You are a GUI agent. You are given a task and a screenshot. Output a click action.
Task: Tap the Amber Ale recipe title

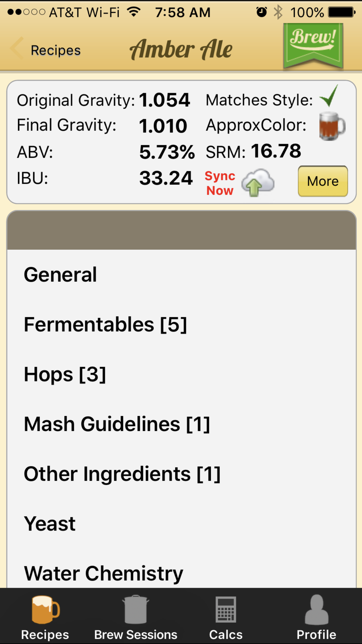pyautogui.click(x=181, y=49)
